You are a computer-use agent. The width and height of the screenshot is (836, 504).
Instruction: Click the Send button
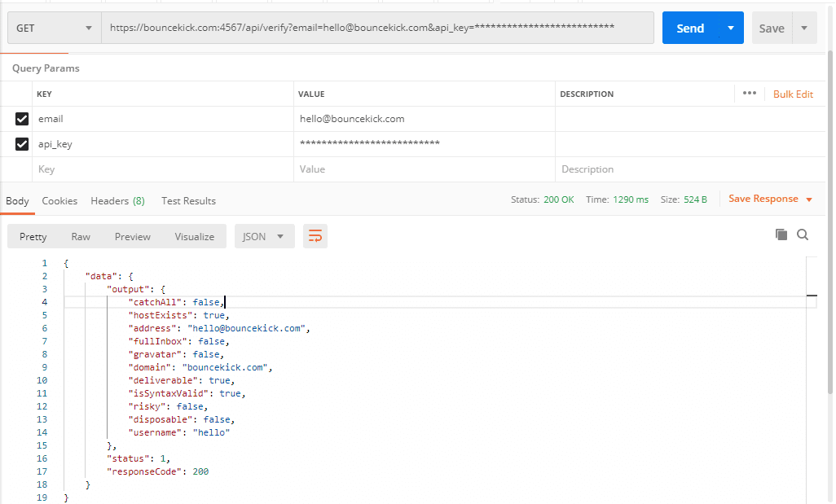(690, 28)
